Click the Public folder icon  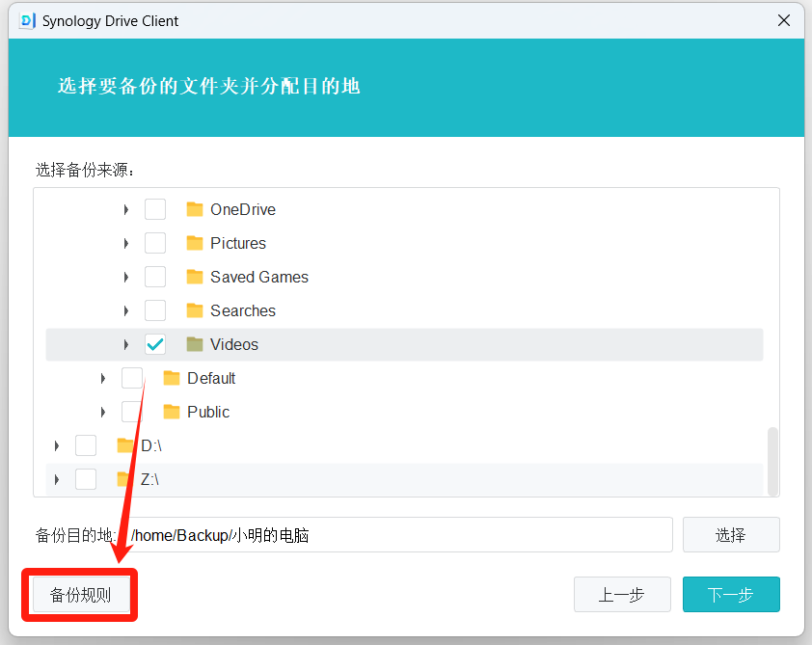[172, 412]
